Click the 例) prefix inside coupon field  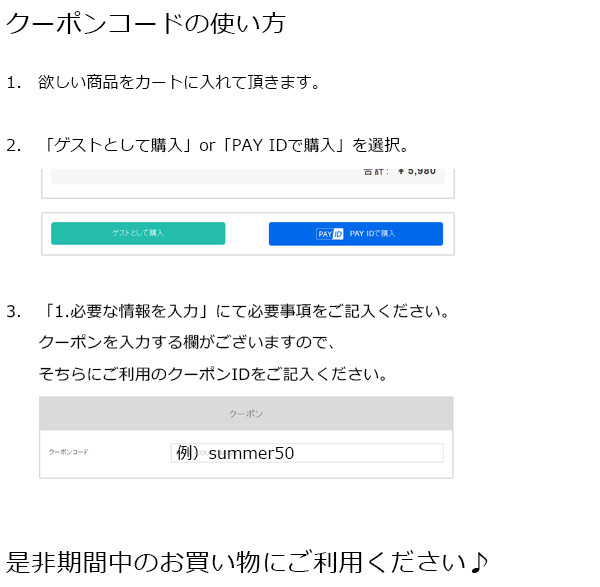point(187,453)
